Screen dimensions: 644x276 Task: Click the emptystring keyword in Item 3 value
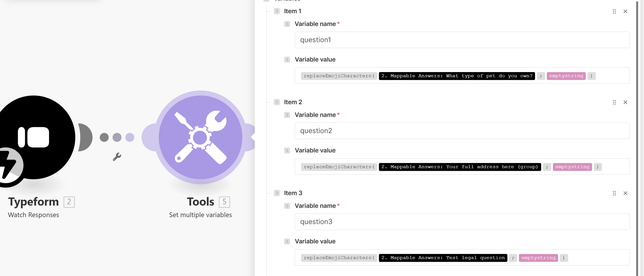click(538, 258)
